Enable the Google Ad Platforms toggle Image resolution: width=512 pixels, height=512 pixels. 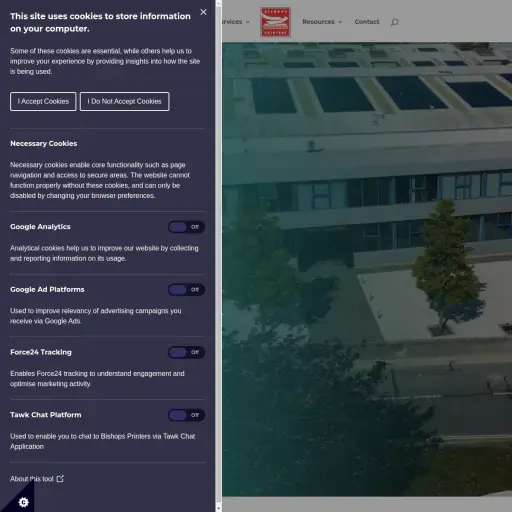tap(186, 290)
